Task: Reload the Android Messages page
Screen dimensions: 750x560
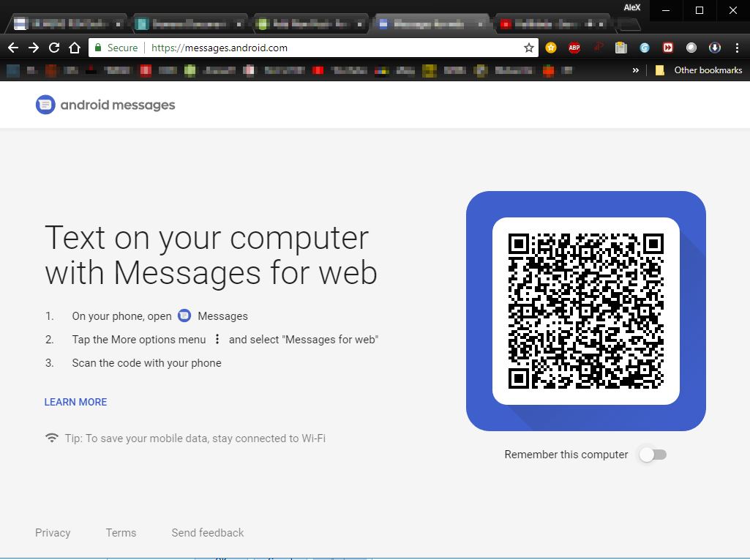Action: coord(54,48)
